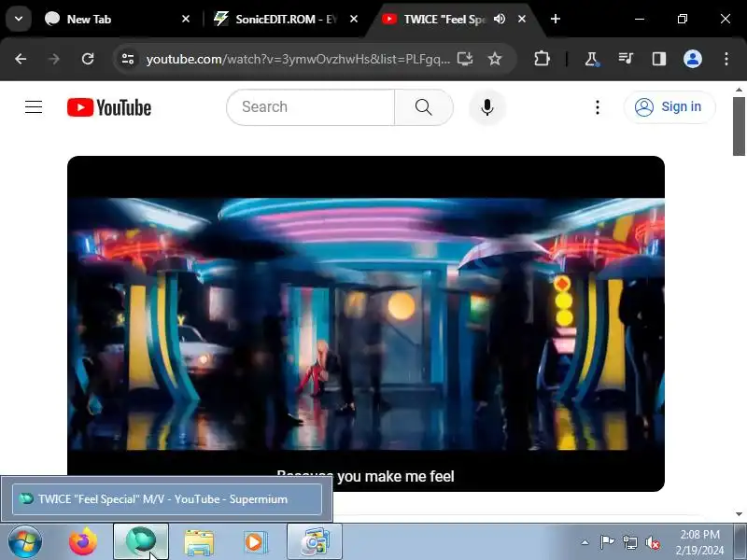Click the Sign in button
This screenshot has height=560, width=747.
pyautogui.click(x=669, y=107)
